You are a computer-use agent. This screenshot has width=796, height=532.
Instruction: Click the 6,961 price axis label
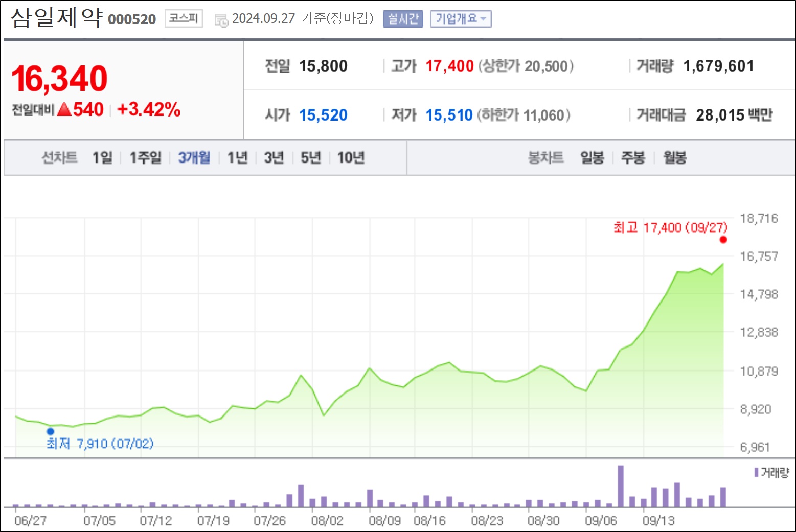coord(755,448)
